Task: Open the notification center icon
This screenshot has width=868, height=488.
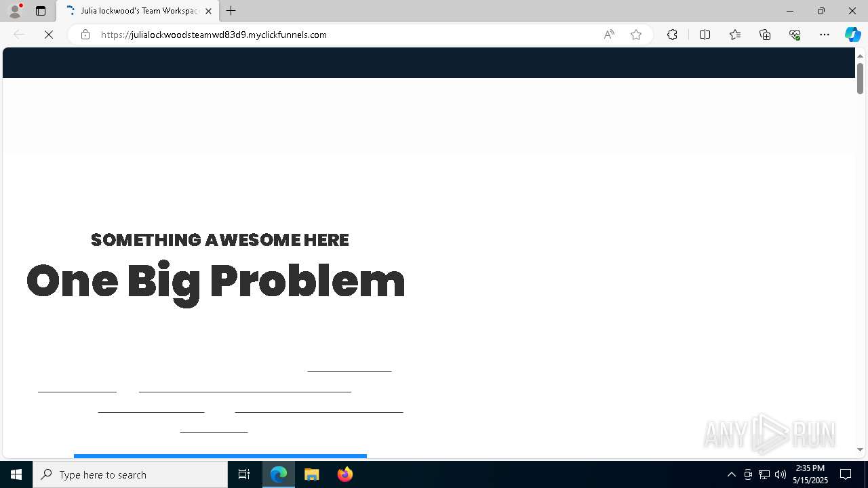Action: 846,474
